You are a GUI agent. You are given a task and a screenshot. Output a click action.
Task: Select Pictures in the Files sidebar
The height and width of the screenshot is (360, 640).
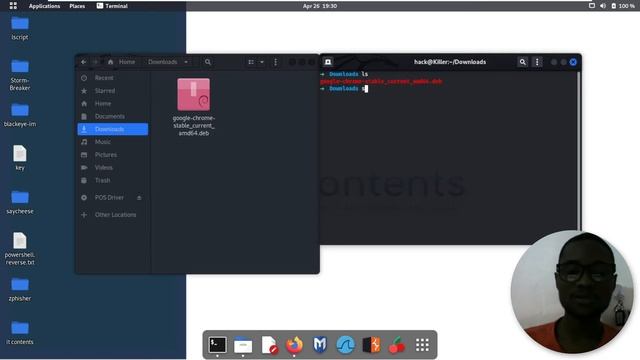click(113, 155)
